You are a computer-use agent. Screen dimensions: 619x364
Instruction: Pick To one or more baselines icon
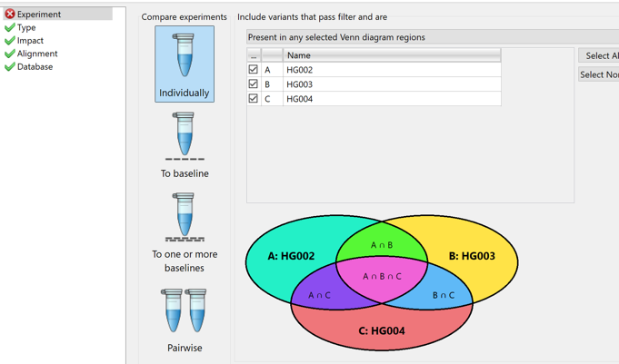tap(185, 217)
